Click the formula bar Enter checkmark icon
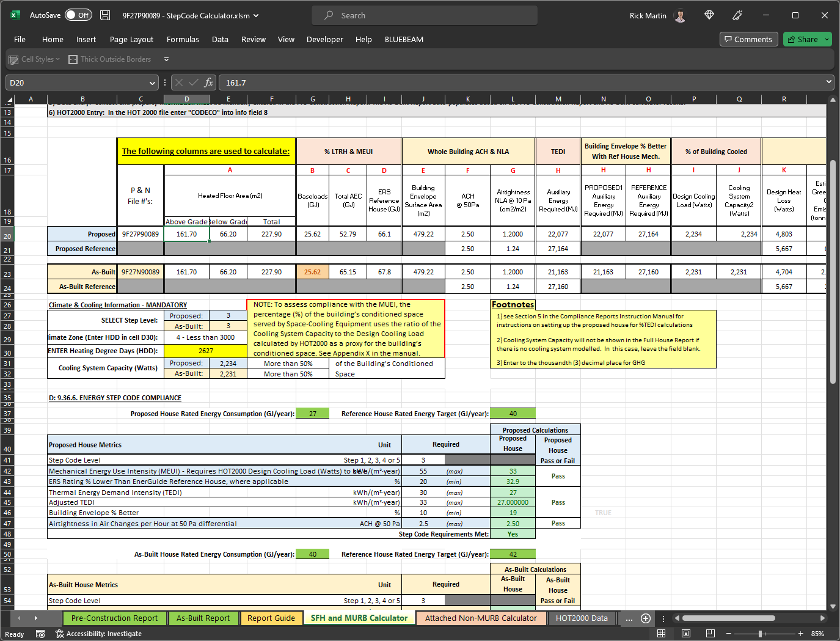Screen dimensions: 840x641 pos(194,82)
